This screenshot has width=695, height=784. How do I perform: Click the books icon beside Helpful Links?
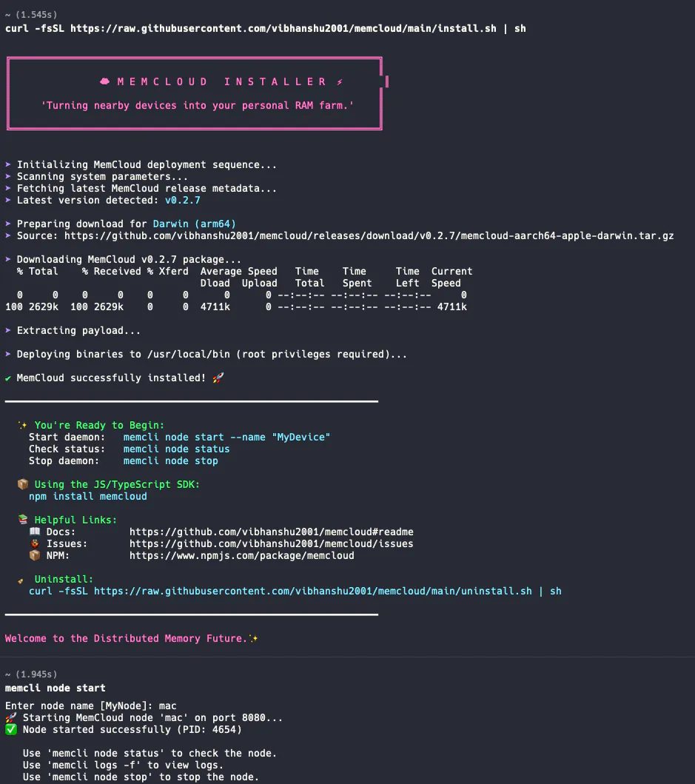pos(22,520)
